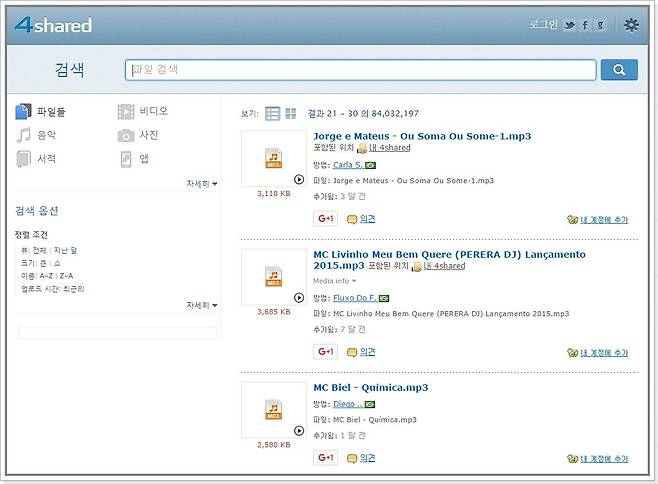Sort by name Z-A
The height and width of the screenshot is (484, 658).
coord(66,276)
